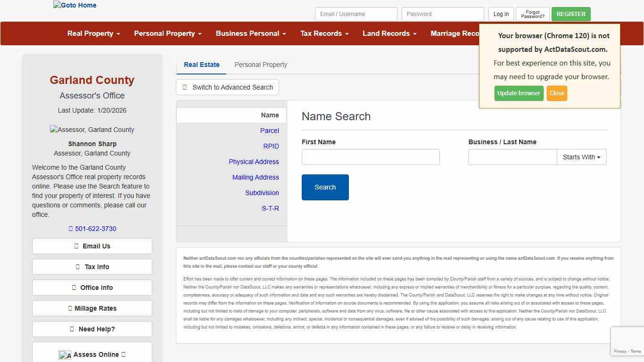This screenshot has height=362, width=644.
Task: Expand the Real Property menu
Action: point(93,33)
